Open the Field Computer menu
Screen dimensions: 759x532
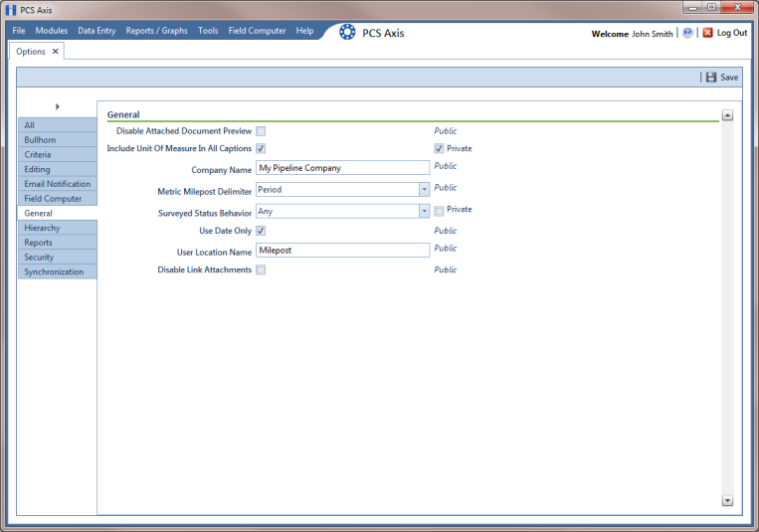(x=257, y=31)
